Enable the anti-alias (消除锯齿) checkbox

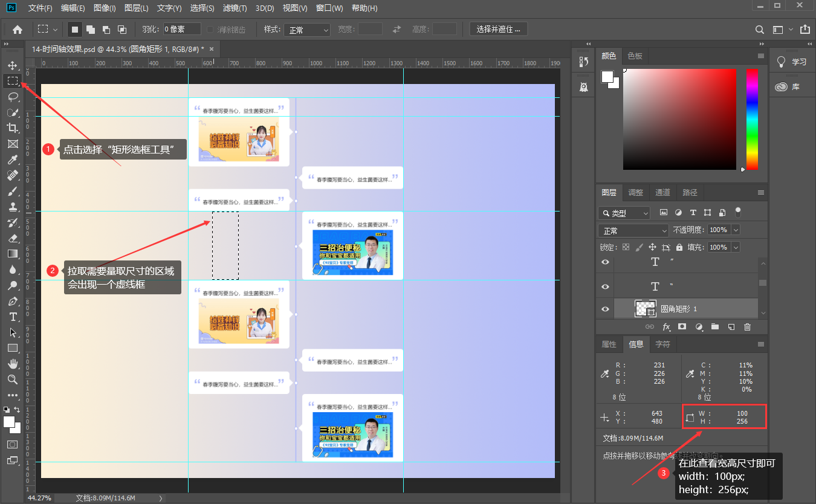click(x=210, y=29)
